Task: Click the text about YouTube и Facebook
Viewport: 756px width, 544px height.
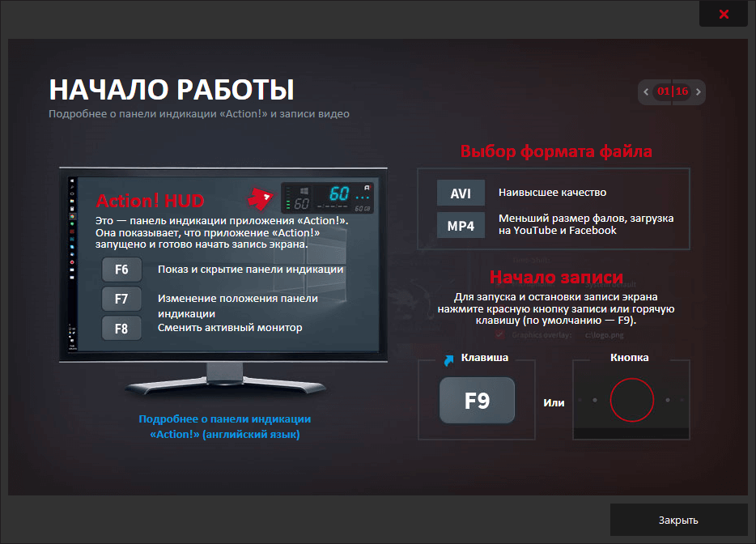Action: [586, 224]
